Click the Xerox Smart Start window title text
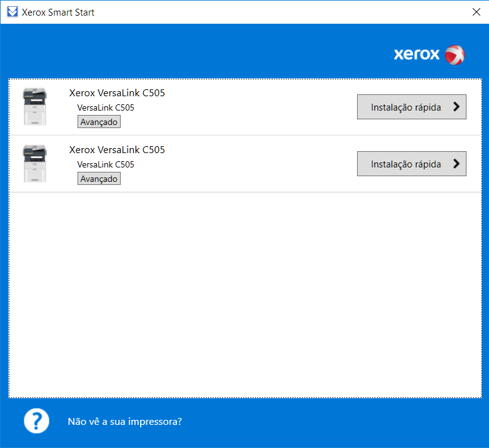 58,12
